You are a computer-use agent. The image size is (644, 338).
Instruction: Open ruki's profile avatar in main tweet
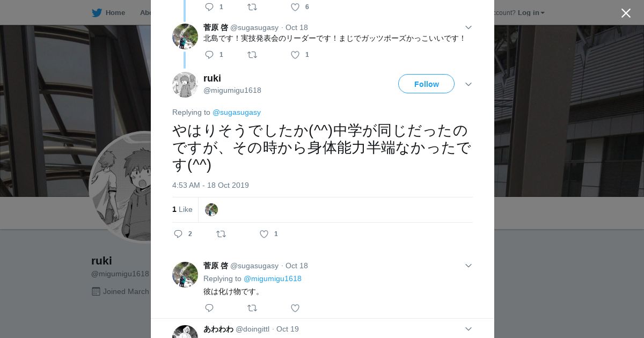click(x=185, y=85)
